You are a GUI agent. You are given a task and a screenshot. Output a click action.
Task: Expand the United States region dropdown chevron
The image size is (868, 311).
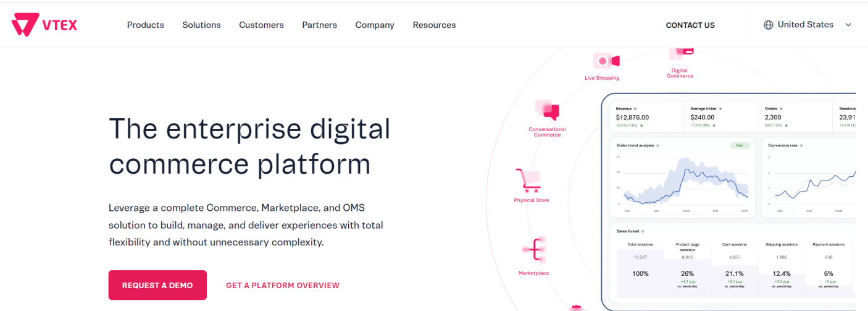click(848, 25)
